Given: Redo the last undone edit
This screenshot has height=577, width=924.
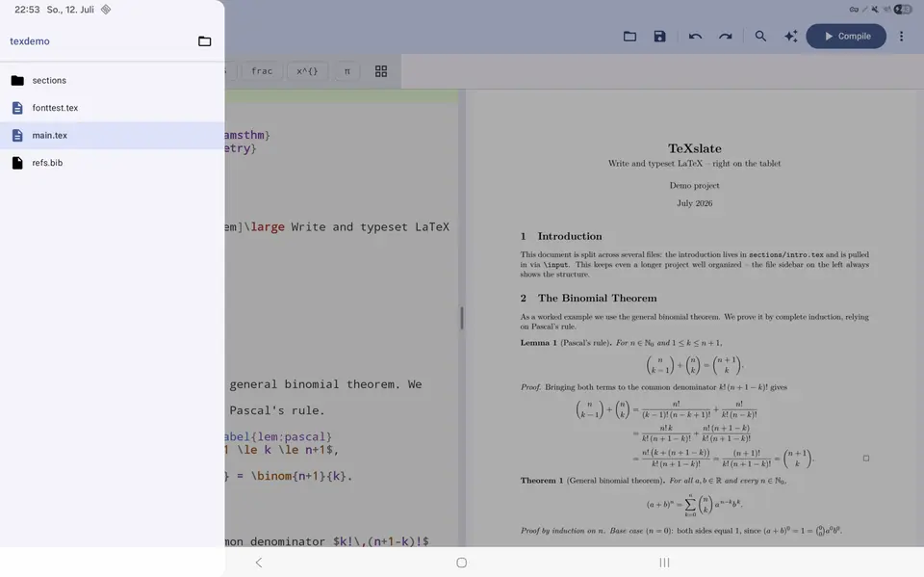Looking at the screenshot, I should (x=725, y=37).
